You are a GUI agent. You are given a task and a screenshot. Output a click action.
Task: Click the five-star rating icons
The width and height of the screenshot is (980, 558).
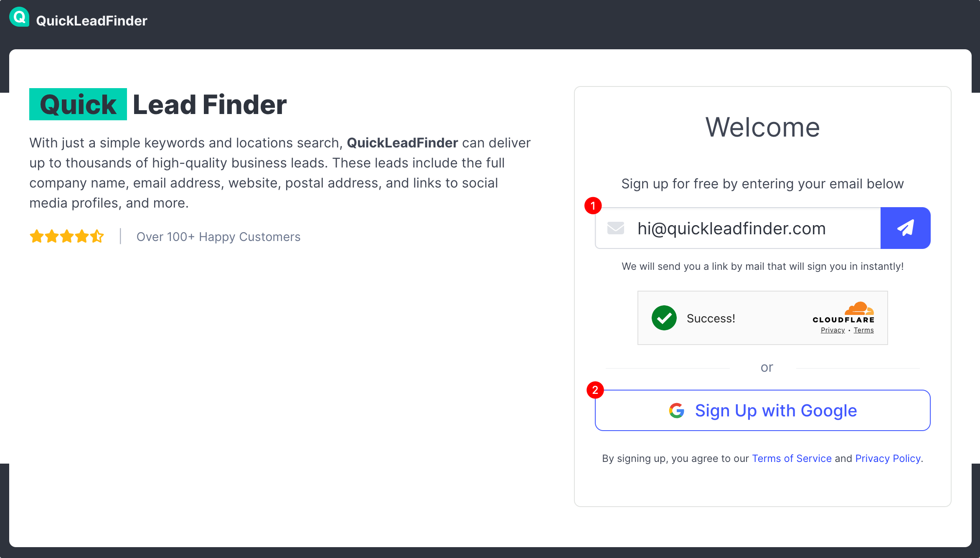(67, 236)
